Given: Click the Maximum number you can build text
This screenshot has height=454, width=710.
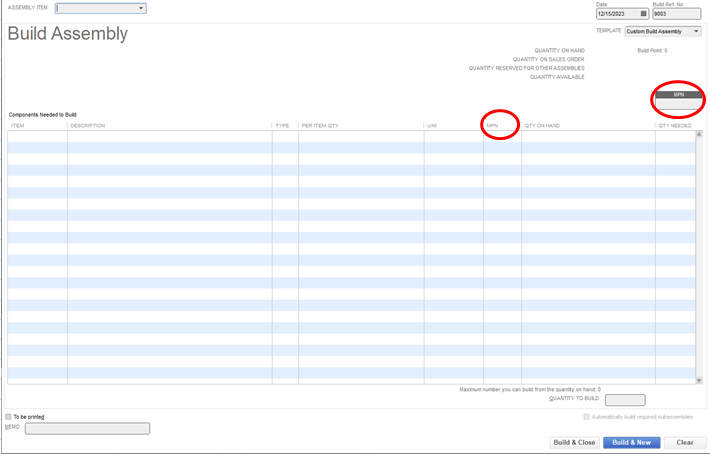Looking at the screenshot, I should coord(530,389).
